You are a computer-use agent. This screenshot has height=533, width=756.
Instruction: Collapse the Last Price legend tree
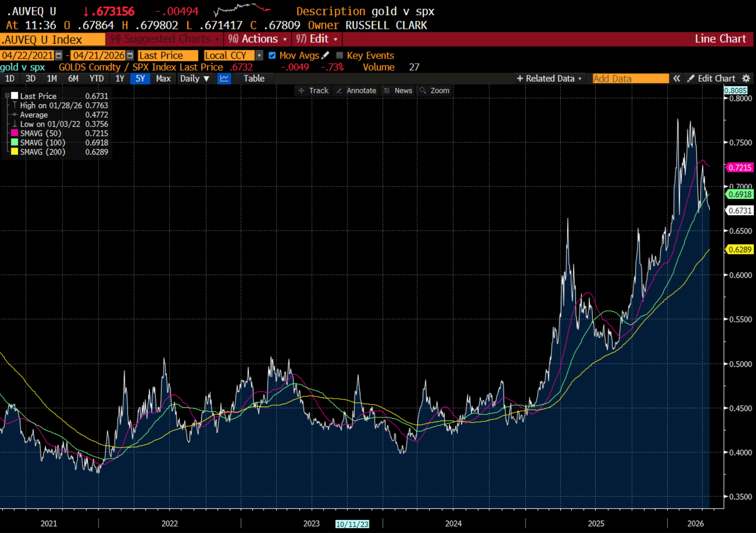pyautogui.click(x=7, y=96)
